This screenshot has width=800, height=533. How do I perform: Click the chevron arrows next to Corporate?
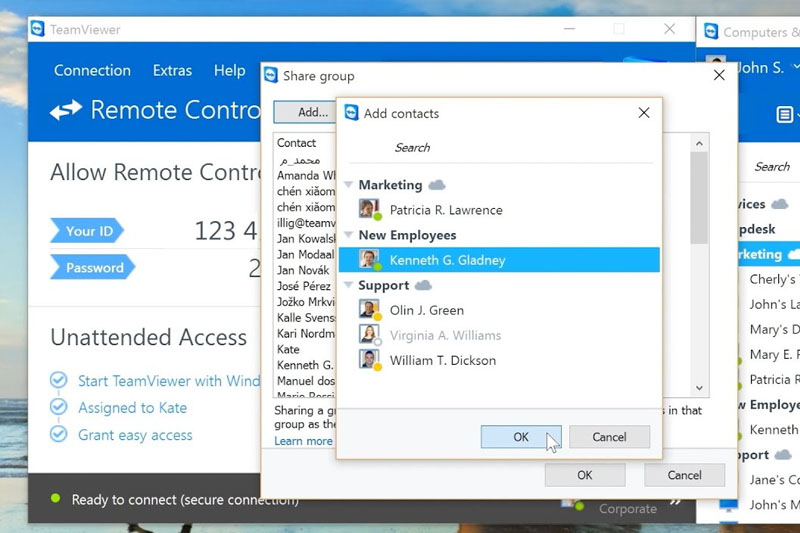[x=676, y=502]
